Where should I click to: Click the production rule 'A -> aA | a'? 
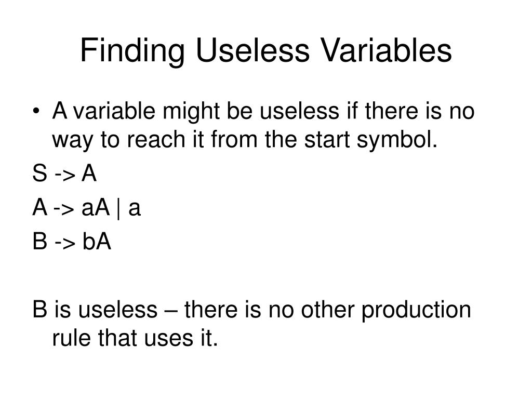pyautogui.click(x=87, y=208)
